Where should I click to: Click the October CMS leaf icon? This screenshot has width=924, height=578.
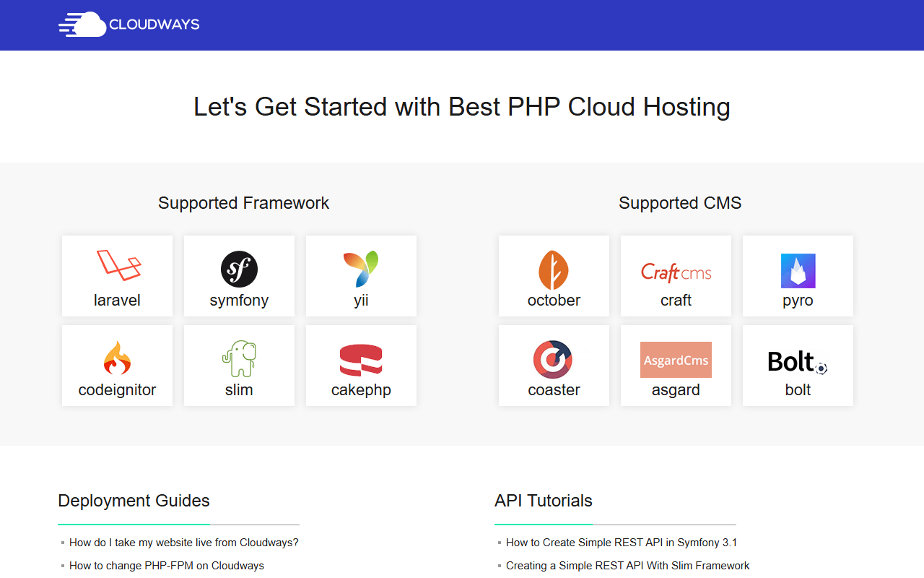pyautogui.click(x=554, y=270)
